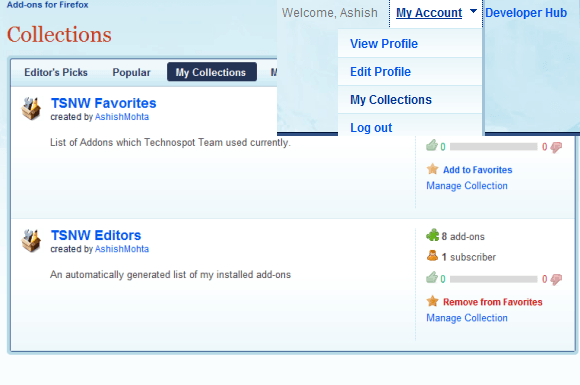Screen dimensions: 580x385
Task: Click thumbs-down icon for TSNW Favorites
Action: [x=556, y=147]
